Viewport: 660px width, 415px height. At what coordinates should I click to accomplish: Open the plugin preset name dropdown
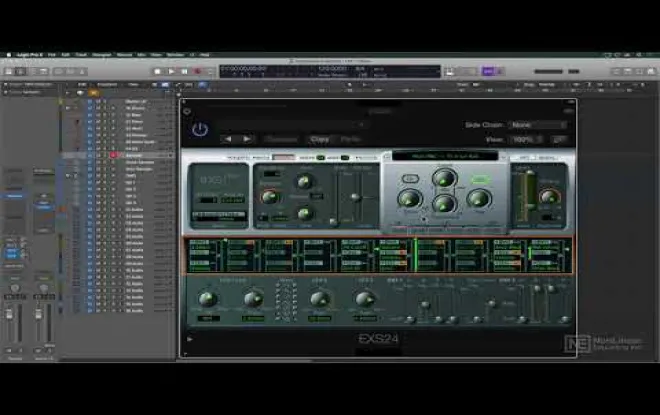[293, 125]
